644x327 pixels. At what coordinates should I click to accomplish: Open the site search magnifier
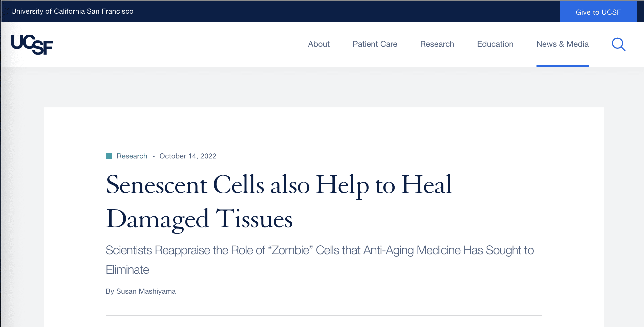click(x=618, y=44)
